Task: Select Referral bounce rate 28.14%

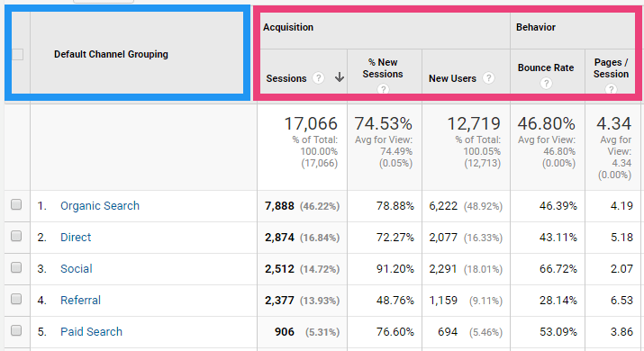Action: pos(558,301)
